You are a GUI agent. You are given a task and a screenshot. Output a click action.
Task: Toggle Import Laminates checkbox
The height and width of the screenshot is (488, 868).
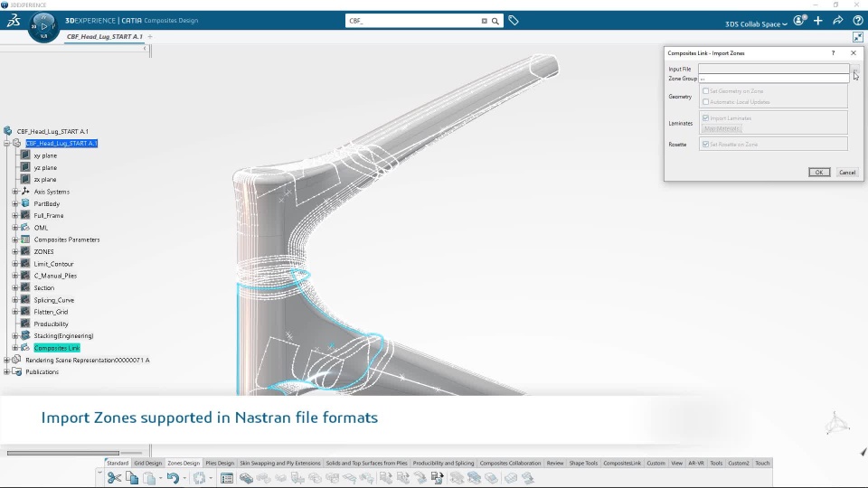[706, 117]
